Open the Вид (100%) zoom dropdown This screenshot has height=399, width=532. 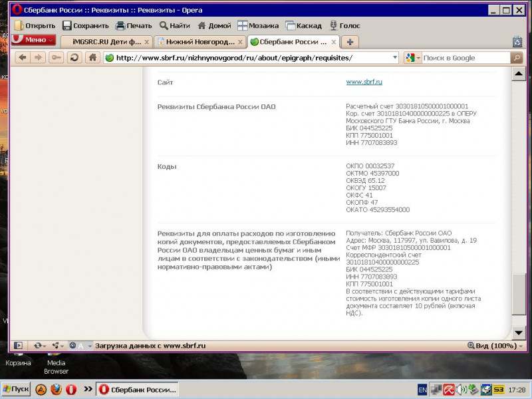(x=495, y=346)
